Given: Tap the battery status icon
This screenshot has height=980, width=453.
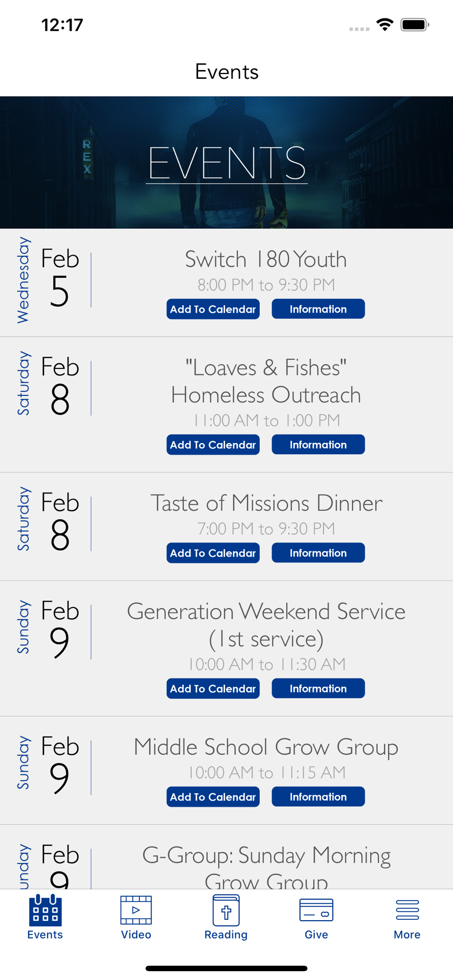Looking at the screenshot, I should click(414, 24).
